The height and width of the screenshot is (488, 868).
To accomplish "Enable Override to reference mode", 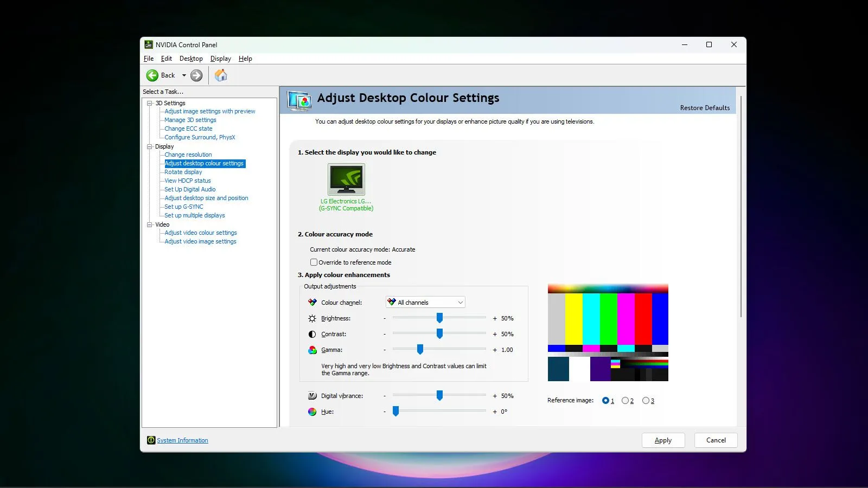I will pos(314,262).
